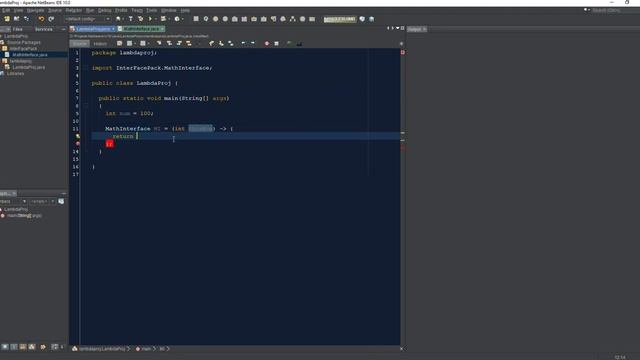Click memory usage bar to run garbage collection

(340, 19)
